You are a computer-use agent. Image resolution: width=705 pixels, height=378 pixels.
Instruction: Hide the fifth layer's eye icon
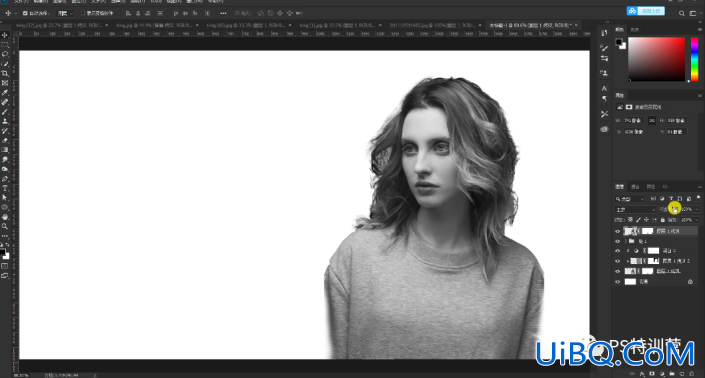(x=617, y=271)
